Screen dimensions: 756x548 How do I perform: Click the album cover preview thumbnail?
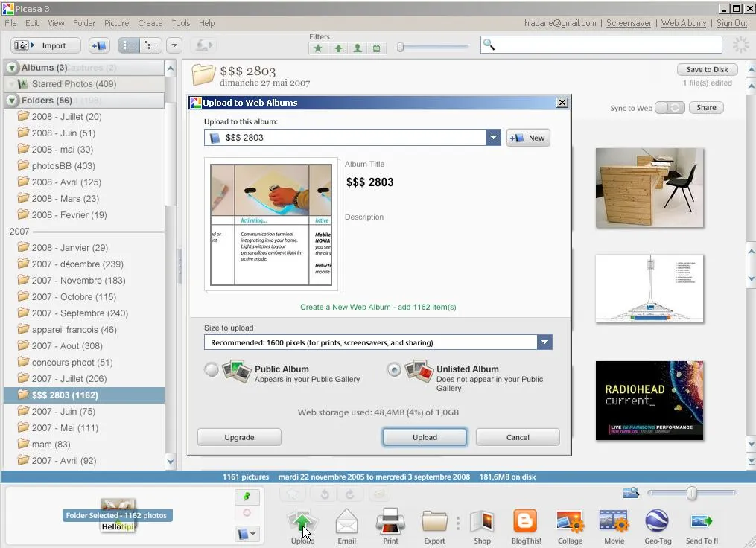tap(271, 225)
